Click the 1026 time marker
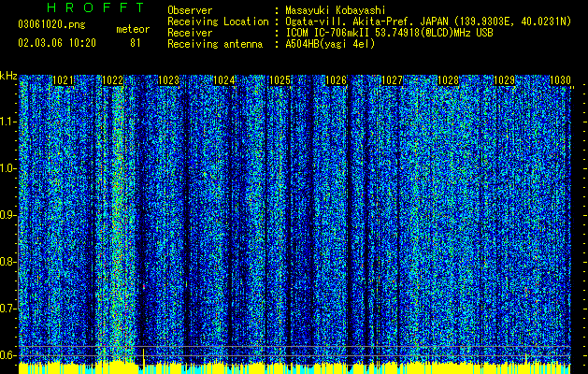The image size is (588, 374). (336, 80)
